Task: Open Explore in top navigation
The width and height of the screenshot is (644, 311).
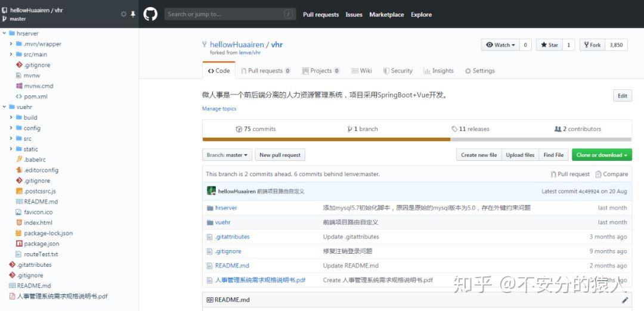Action: coord(422,14)
